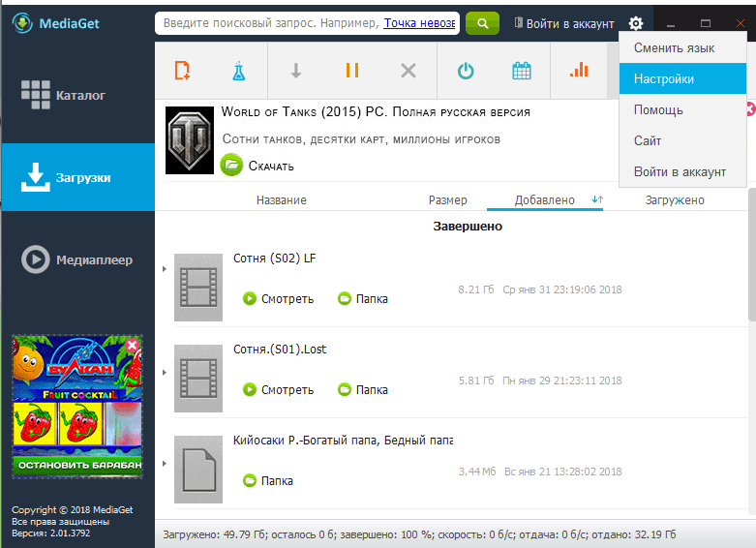
Task: Expand the Сотня.(S01).Lost entry
Action: [165, 373]
